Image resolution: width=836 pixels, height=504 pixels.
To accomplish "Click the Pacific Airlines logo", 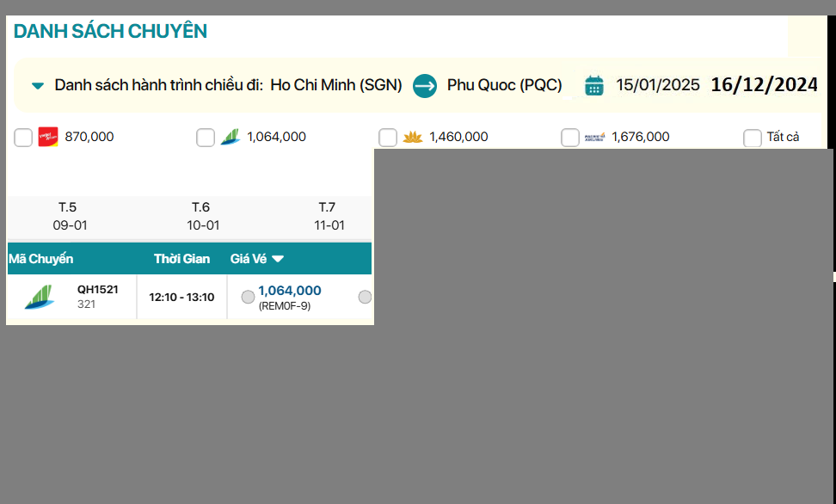I will click(x=595, y=137).
